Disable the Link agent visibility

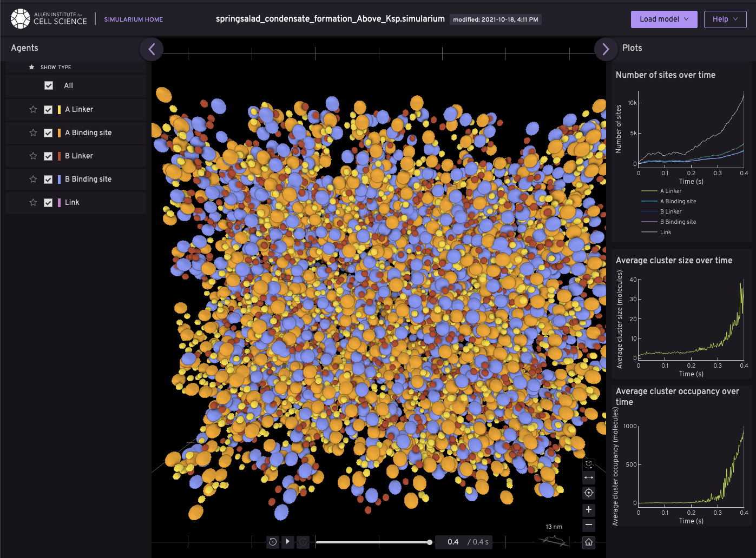[x=49, y=202]
